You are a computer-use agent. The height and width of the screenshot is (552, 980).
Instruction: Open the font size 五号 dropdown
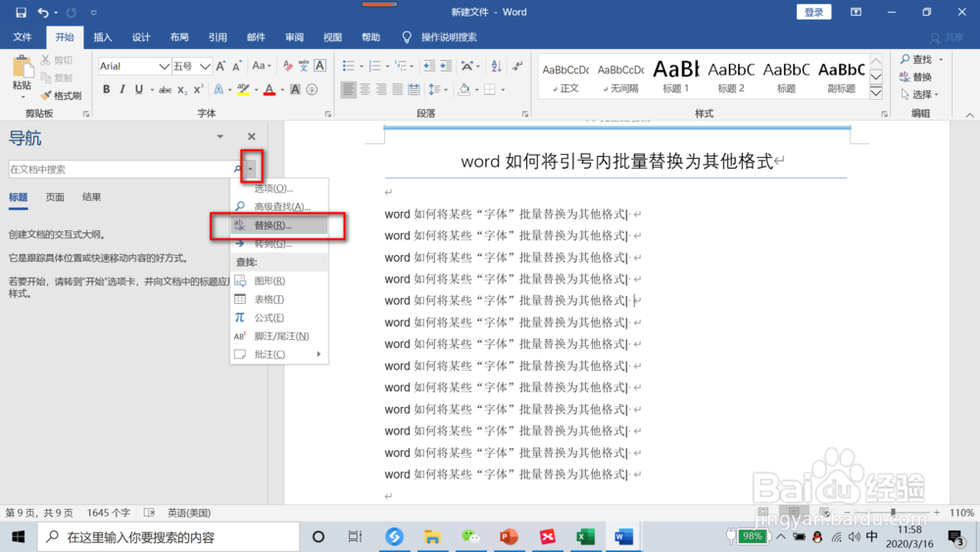tap(205, 67)
